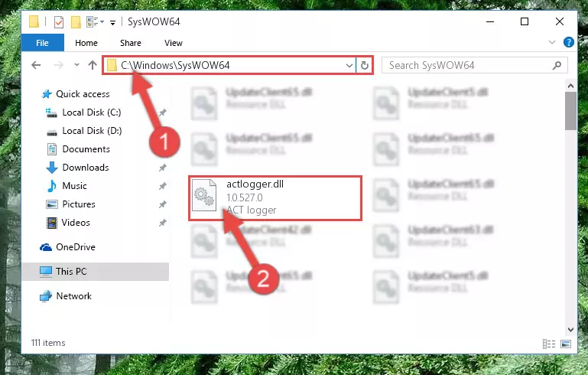Open Music in the sidebar

(74, 186)
